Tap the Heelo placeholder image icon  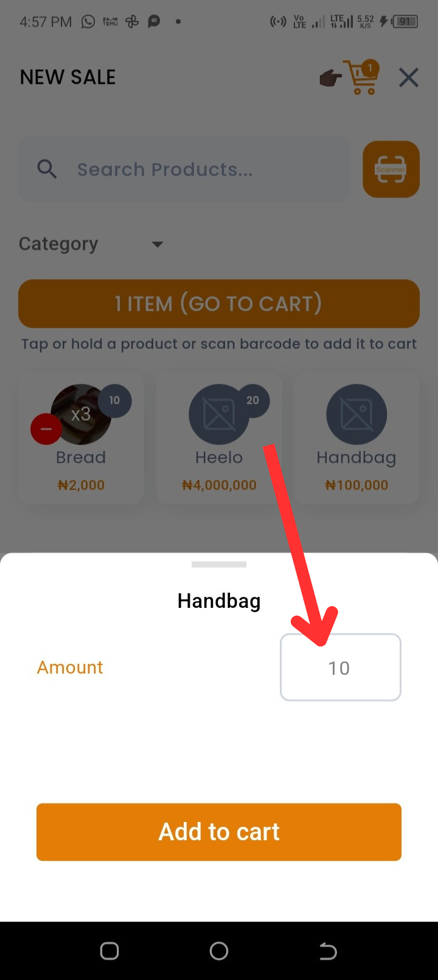pos(219,414)
